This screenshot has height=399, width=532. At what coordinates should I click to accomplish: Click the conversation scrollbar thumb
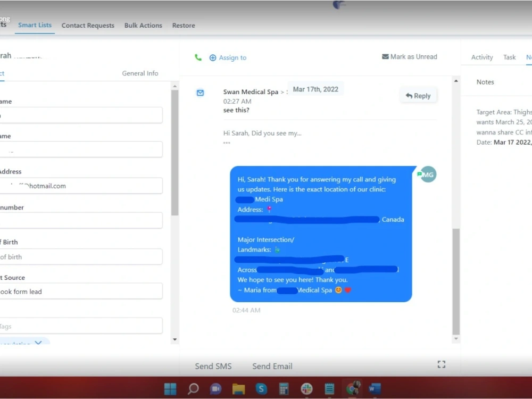click(x=456, y=281)
